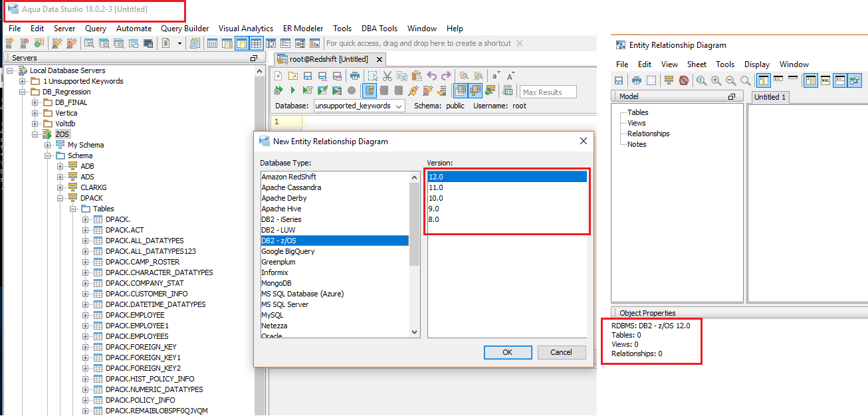Expand DPACK.EMPLOYEE table node
The image size is (868, 416).
86,315
